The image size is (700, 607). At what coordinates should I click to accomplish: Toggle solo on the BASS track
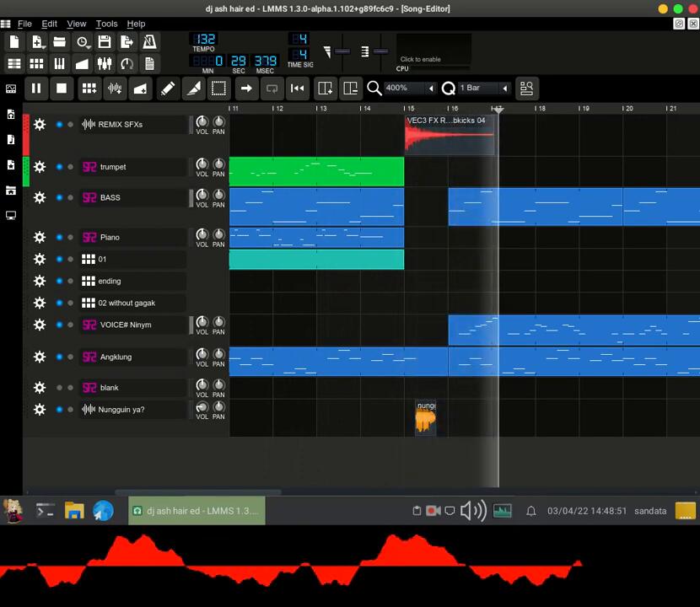tap(70, 198)
